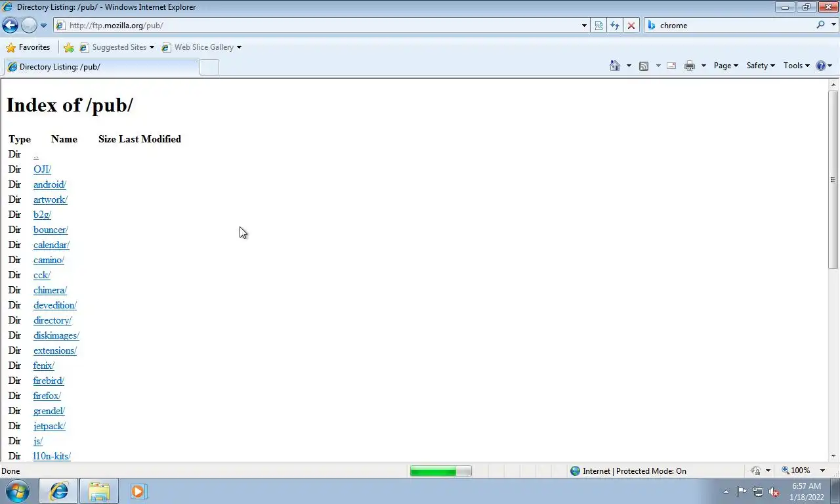Click the Windows Start orb button
This screenshot has width=840, height=504.
(18, 492)
